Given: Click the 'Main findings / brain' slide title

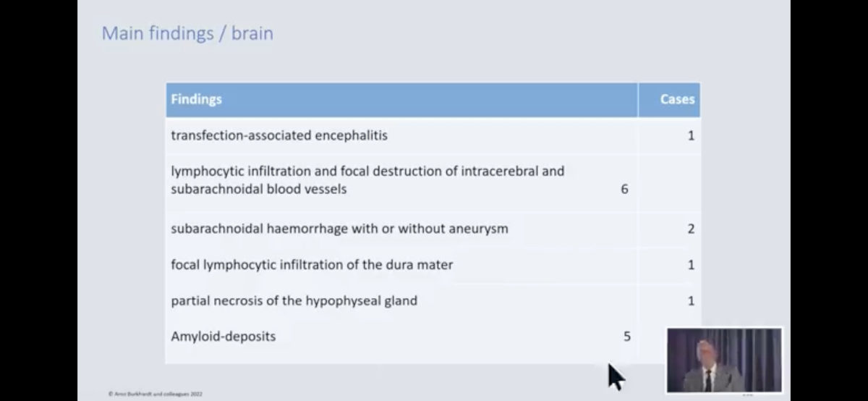Looking at the screenshot, I should pyautogui.click(x=187, y=33).
